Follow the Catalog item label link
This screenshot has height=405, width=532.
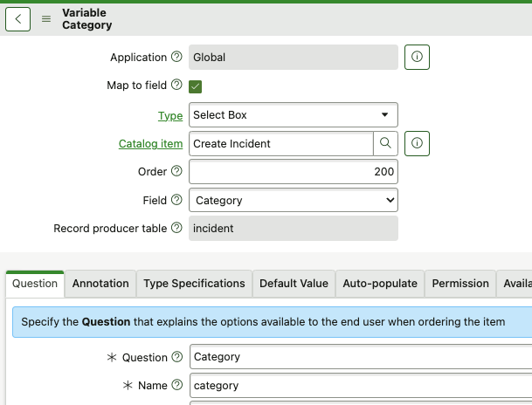tap(150, 143)
